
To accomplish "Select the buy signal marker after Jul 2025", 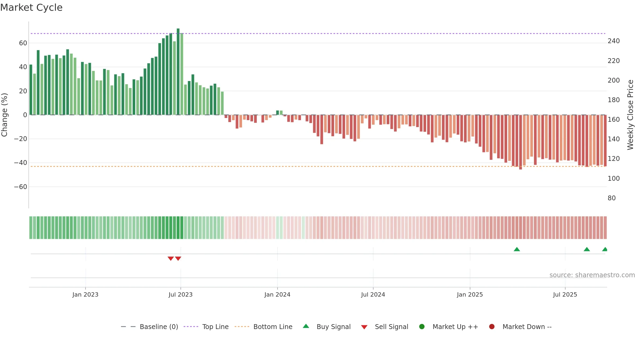I will pyautogui.click(x=587, y=249).
